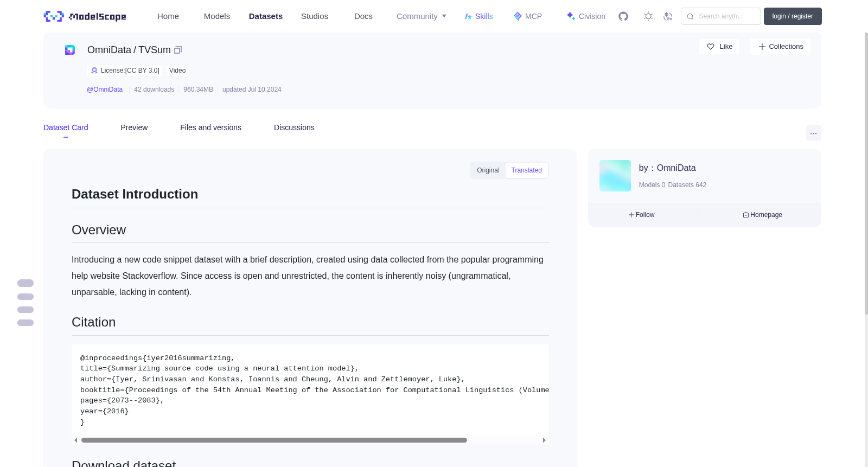Click the 42 downloads text
This screenshot has height=467, width=868.
pos(154,89)
